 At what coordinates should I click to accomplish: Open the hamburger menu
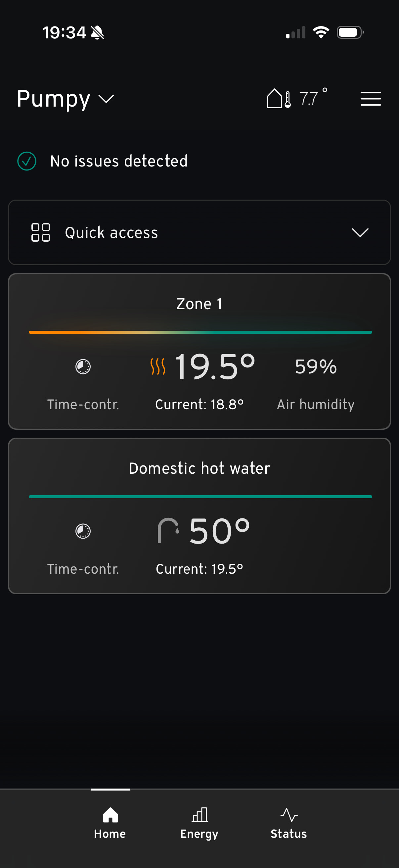[370, 99]
